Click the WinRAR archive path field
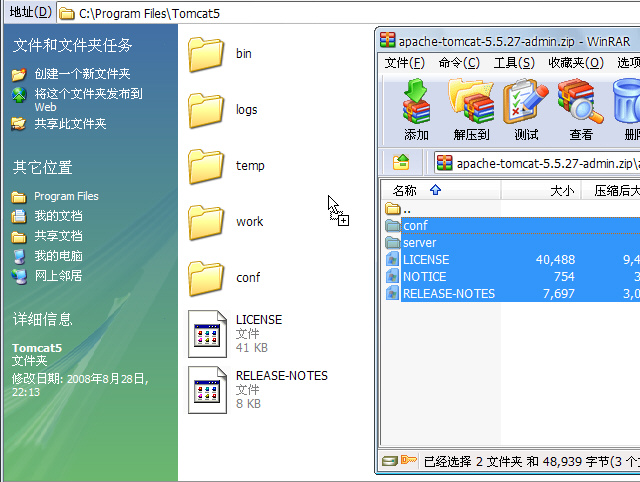The height and width of the screenshot is (482, 640). (537, 163)
